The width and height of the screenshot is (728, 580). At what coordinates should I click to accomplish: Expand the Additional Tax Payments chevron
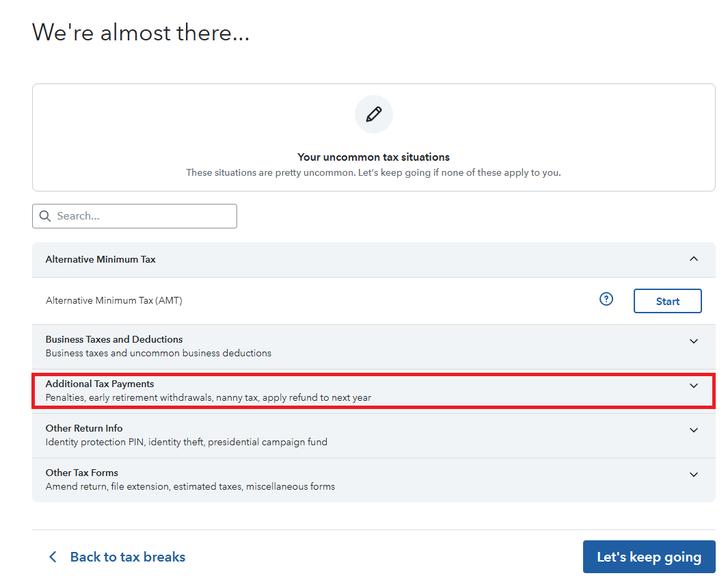coord(694,386)
